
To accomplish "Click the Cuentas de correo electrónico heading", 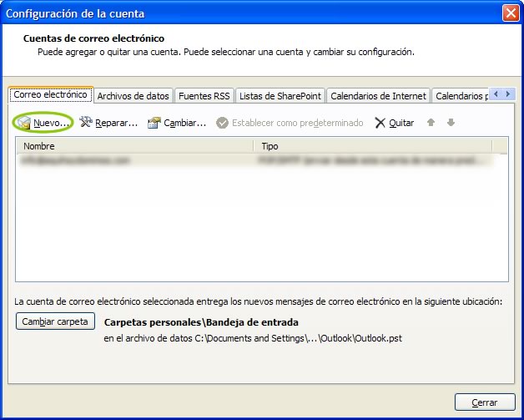I will [x=94, y=38].
